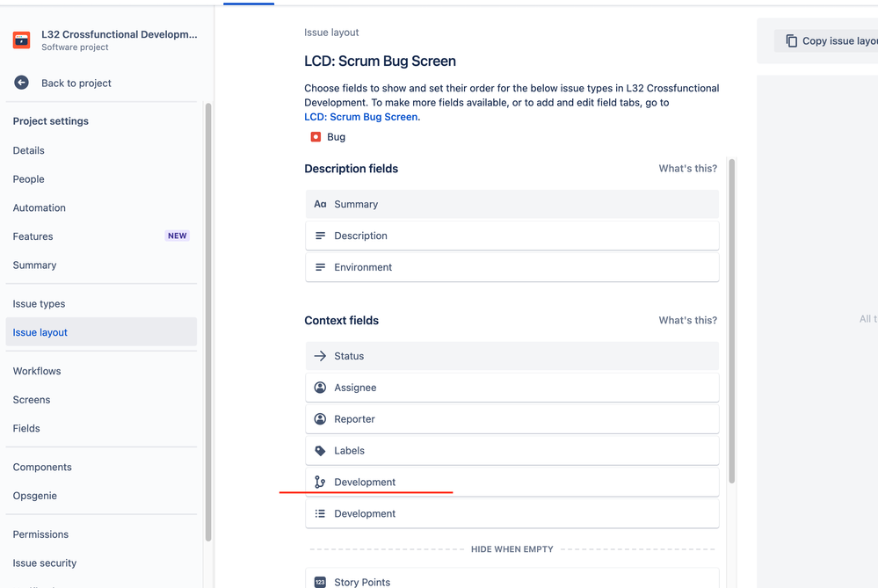Click the bold LCD: Scrum Bug Screen page title
This screenshot has width=878, height=588.
(381, 61)
